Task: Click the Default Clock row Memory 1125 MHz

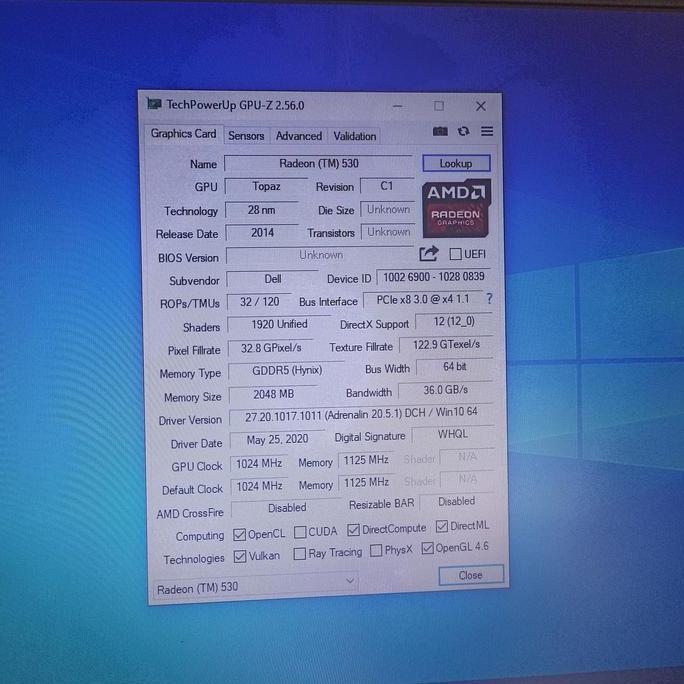Action: 366,482
